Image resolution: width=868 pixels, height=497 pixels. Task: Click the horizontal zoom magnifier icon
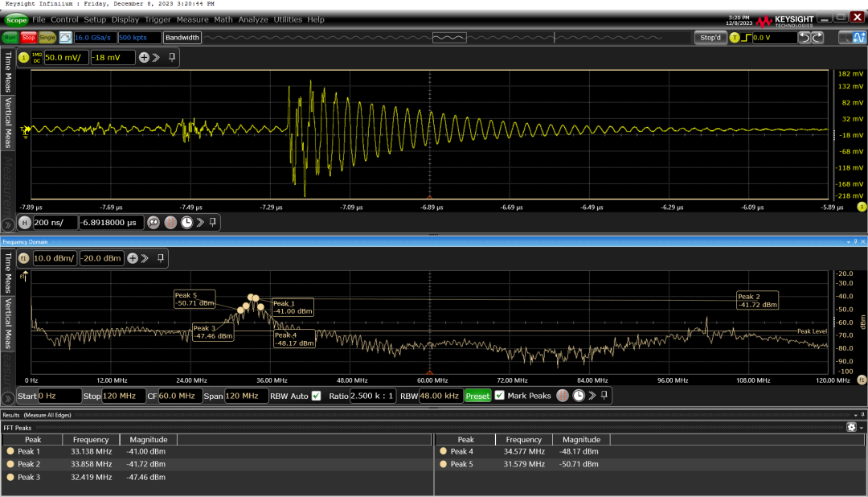[x=154, y=223]
